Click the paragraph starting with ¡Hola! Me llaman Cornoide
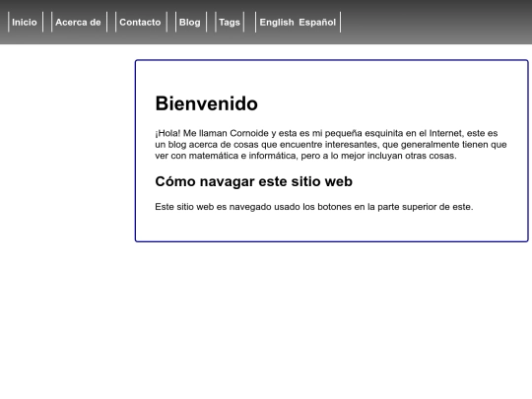Screen dimensions: 532x399 331,144
